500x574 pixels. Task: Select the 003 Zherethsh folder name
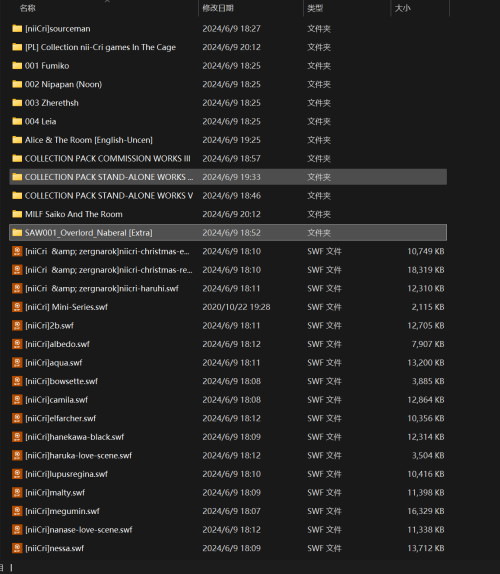pyautogui.click(x=52, y=103)
